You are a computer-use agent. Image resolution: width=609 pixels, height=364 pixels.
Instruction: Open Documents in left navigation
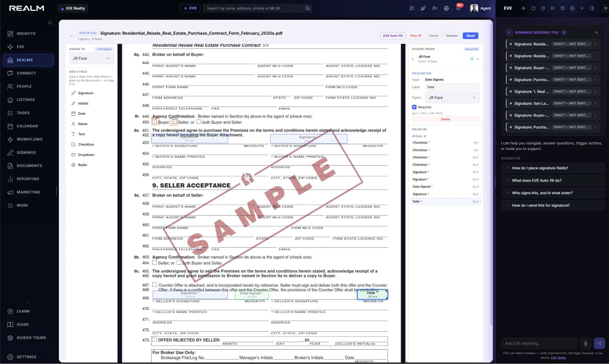[x=28, y=166]
